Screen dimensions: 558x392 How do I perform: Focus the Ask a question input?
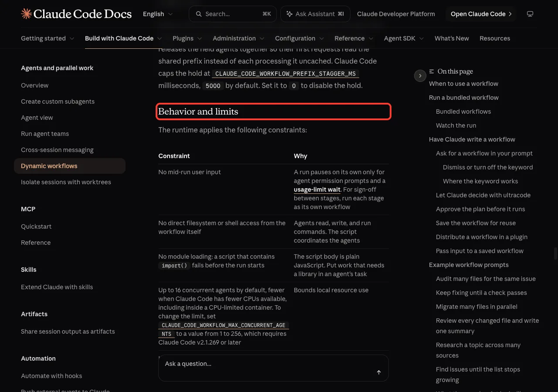point(273,368)
